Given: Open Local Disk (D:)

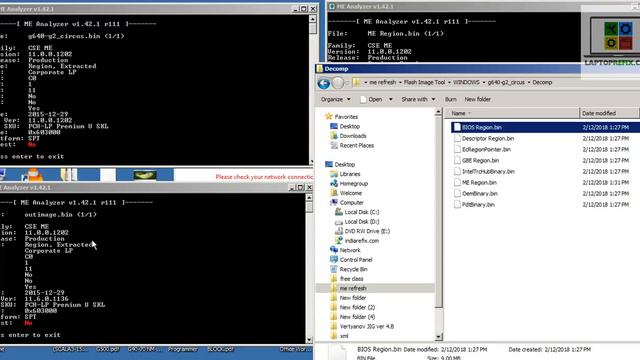Looking at the screenshot, I should click(361, 222).
